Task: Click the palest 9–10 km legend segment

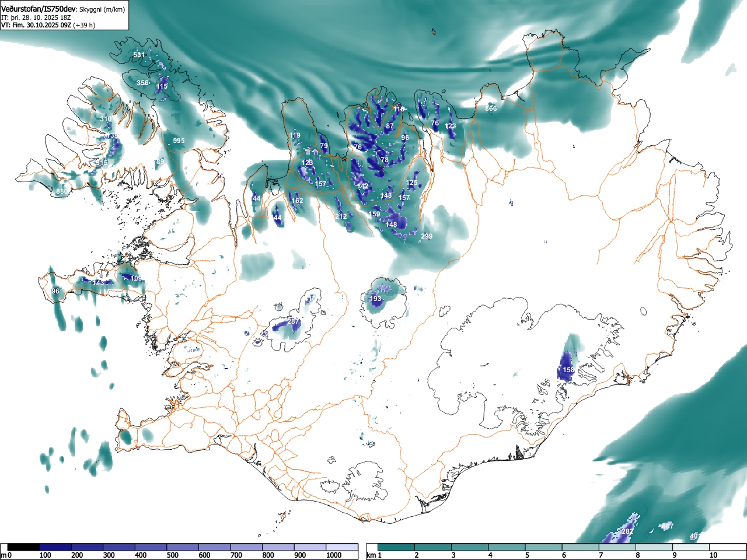Action: tap(692, 547)
